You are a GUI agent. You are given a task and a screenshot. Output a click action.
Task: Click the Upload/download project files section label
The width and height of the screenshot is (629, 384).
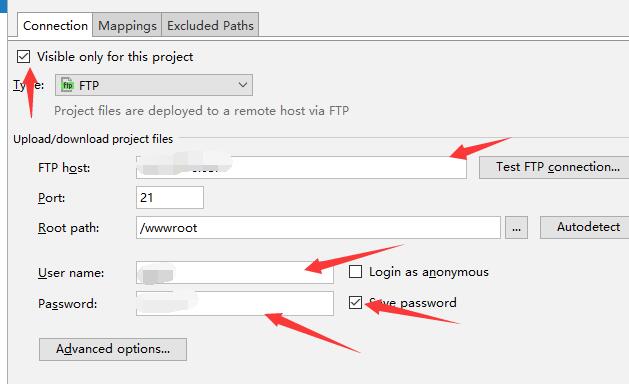point(93,139)
